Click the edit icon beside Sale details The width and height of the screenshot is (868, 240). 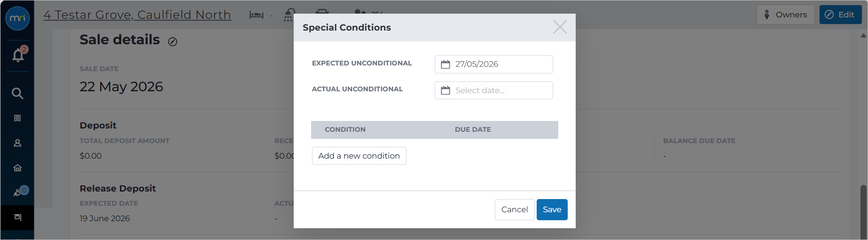(x=172, y=42)
